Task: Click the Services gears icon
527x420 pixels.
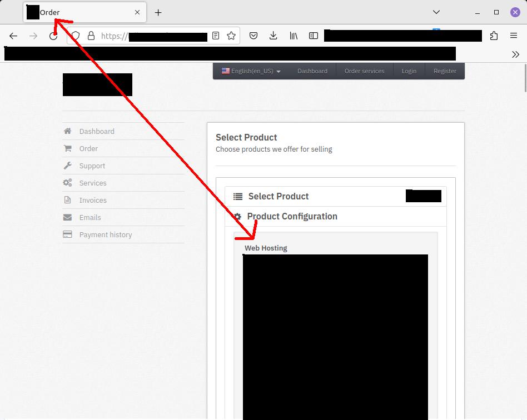Action: [67, 183]
